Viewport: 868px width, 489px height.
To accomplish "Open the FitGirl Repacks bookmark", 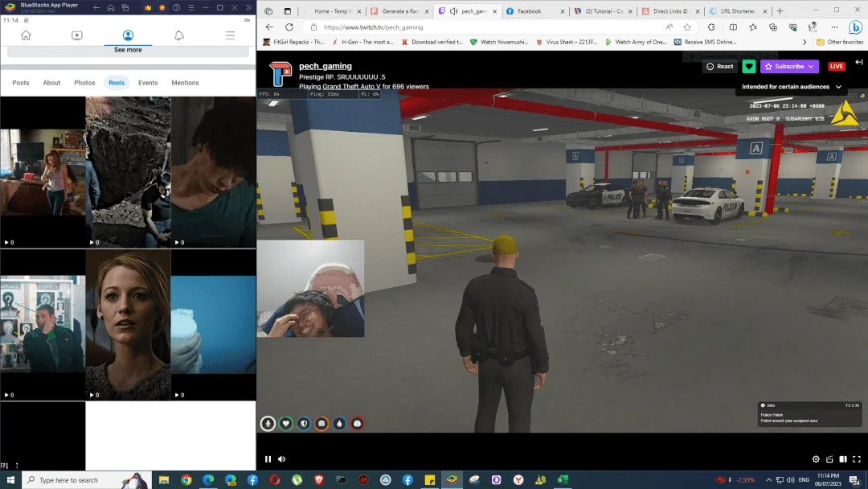I will (x=293, y=42).
